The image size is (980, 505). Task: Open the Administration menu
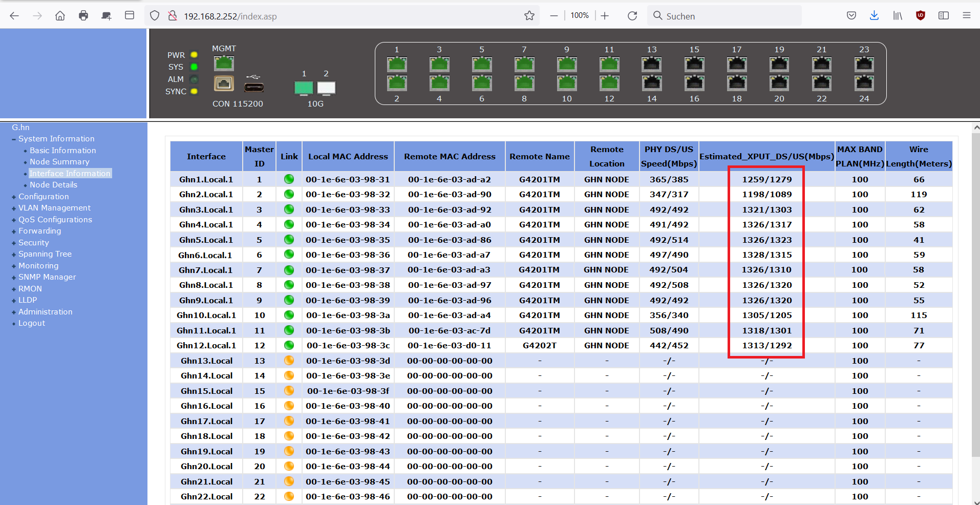(x=45, y=312)
